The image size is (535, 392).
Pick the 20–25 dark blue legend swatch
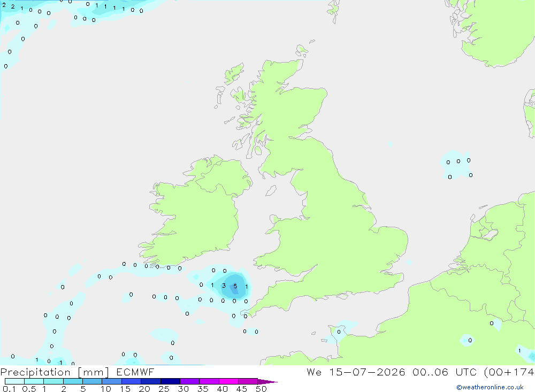tap(151, 381)
